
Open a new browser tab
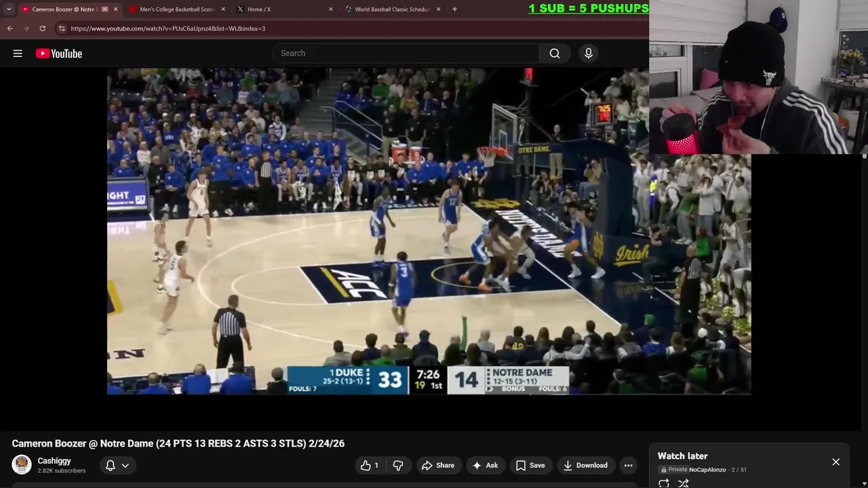coord(454,9)
